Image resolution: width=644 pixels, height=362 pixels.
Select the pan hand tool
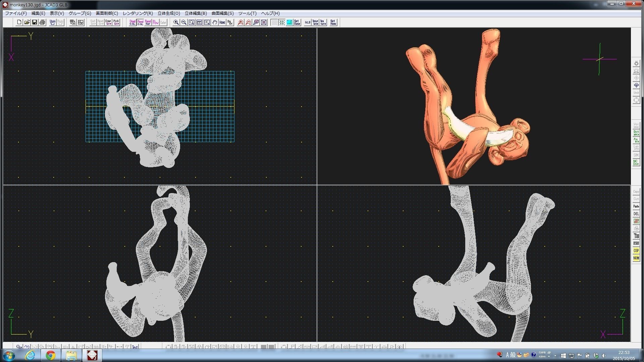click(x=215, y=22)
